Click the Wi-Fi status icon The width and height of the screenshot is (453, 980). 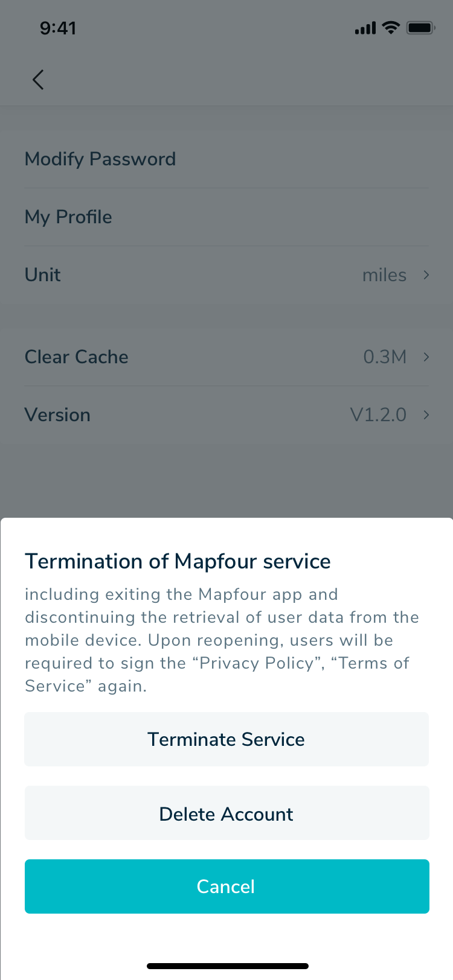coord(391,27)
